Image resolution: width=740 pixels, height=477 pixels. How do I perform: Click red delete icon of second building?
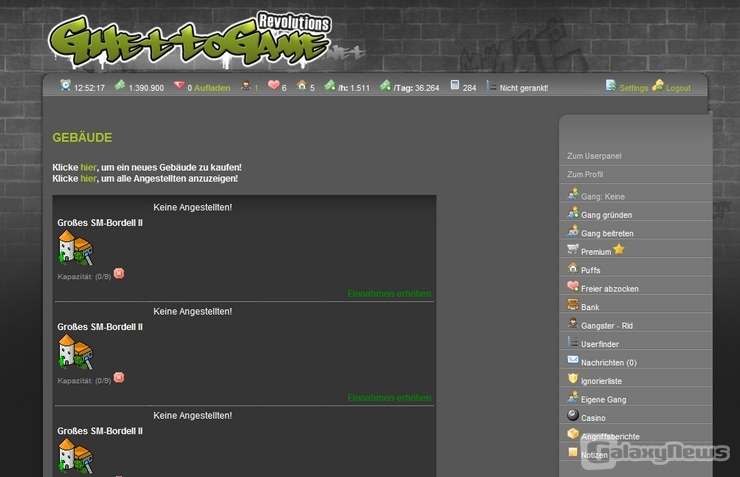[119, 377]
